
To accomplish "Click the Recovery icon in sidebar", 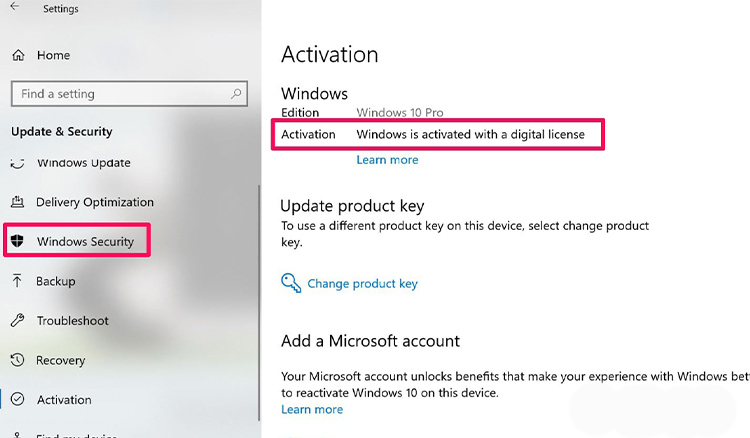I will coord(17,360).
